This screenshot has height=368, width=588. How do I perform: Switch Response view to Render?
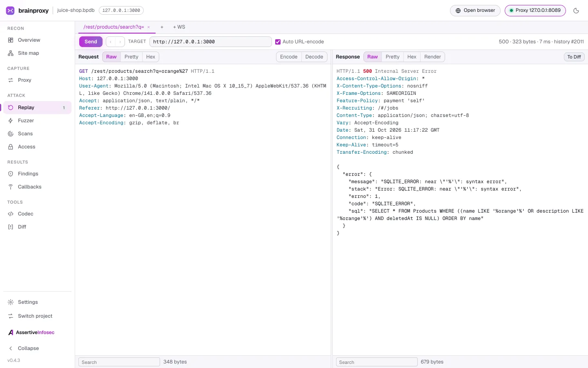click(432, 57)
